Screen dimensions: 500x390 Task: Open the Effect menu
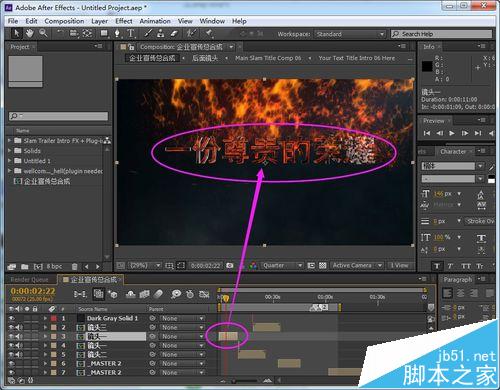(124, 21)
